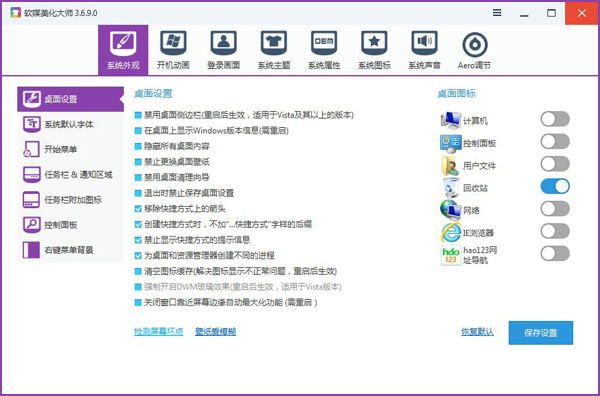Click the hao123 site icon
This screenshot has width=600, height=396.
coord(450,255)
